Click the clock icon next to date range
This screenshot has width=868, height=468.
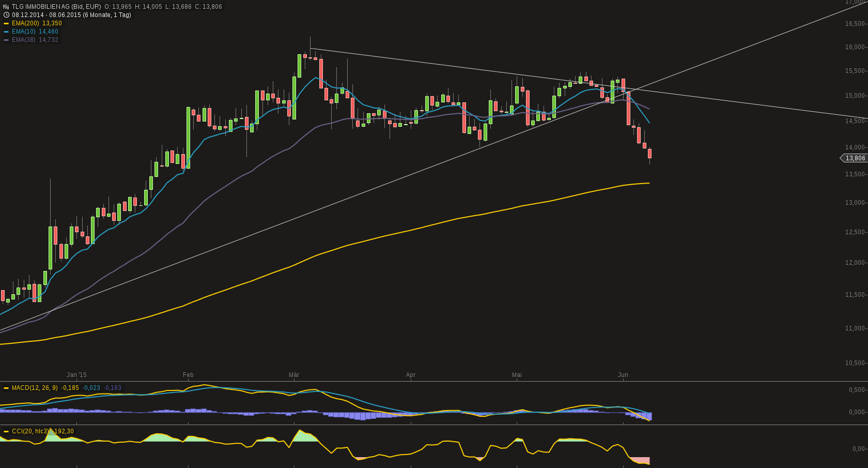[6, 15]
